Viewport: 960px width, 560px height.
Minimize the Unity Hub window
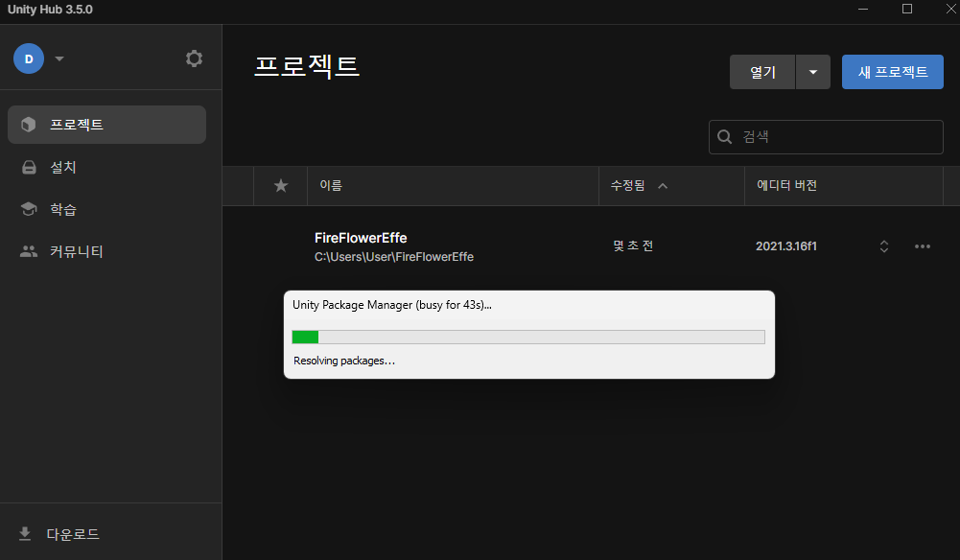click(863, 10)
